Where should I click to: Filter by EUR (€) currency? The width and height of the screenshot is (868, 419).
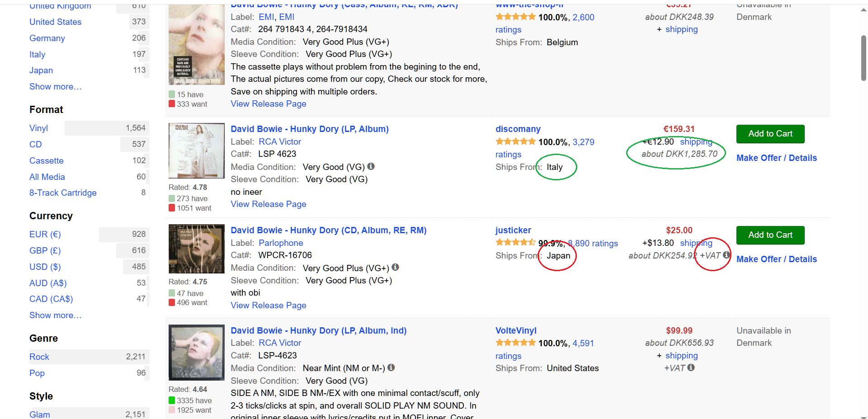click(45, 234)
